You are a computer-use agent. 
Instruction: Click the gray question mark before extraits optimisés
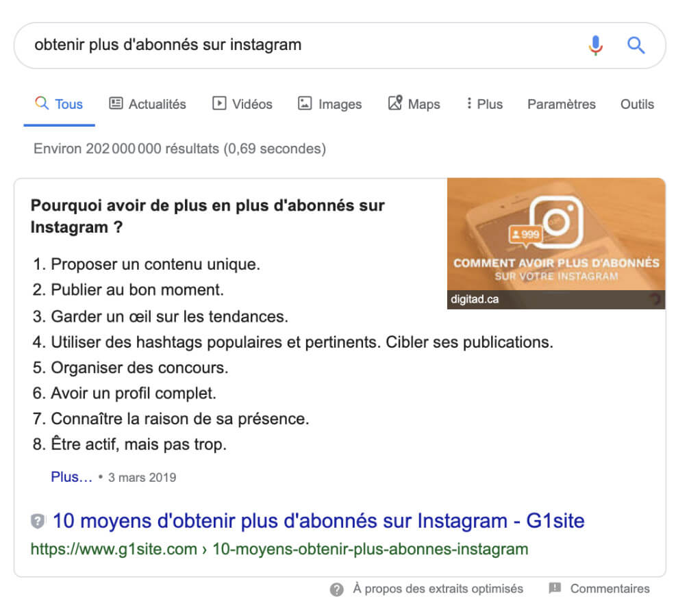point(336,589)
